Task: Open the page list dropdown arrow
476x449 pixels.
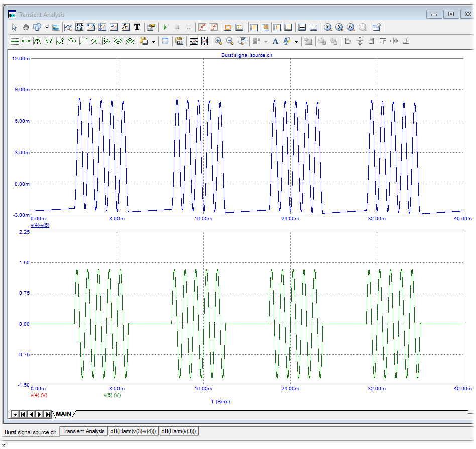Action: (x=15, y=414)
